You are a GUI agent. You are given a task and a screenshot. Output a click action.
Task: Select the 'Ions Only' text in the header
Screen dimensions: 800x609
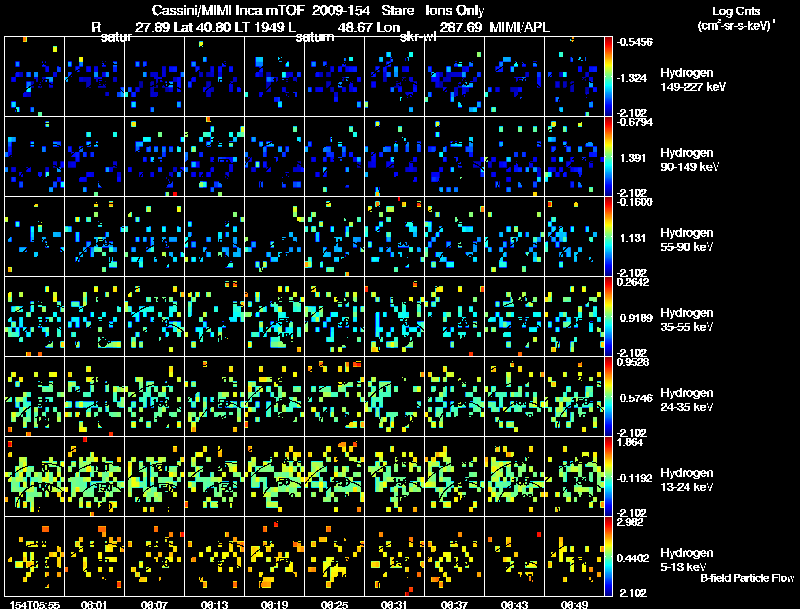tap(455, 10)
